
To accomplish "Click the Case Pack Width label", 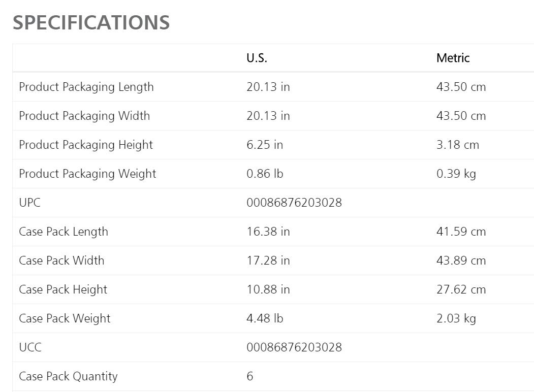I will [x=61, y=260].
